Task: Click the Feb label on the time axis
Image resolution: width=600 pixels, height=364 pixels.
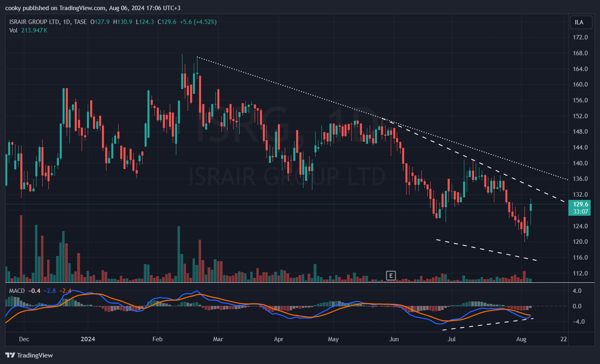Action: click(157, 339)
